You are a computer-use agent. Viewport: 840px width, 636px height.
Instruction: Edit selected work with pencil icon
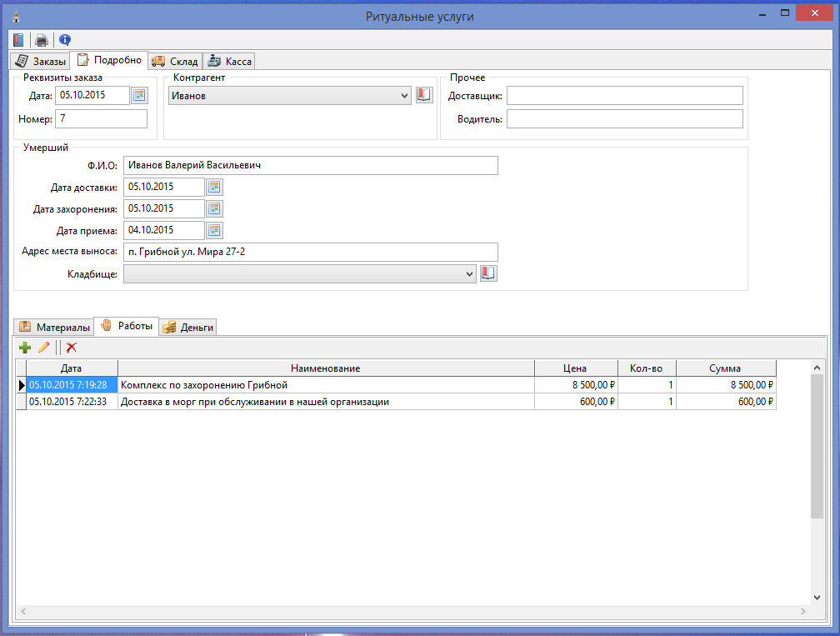click(x=44, y=348)
